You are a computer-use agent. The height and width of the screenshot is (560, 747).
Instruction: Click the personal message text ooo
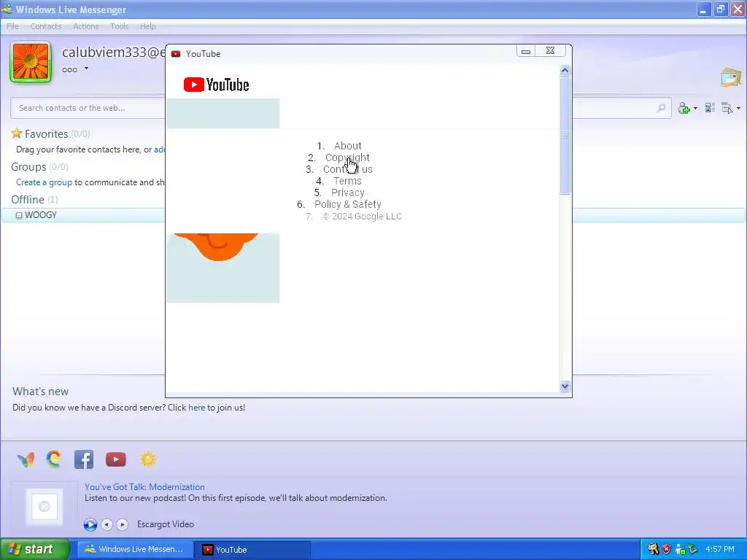coord(69,69)
